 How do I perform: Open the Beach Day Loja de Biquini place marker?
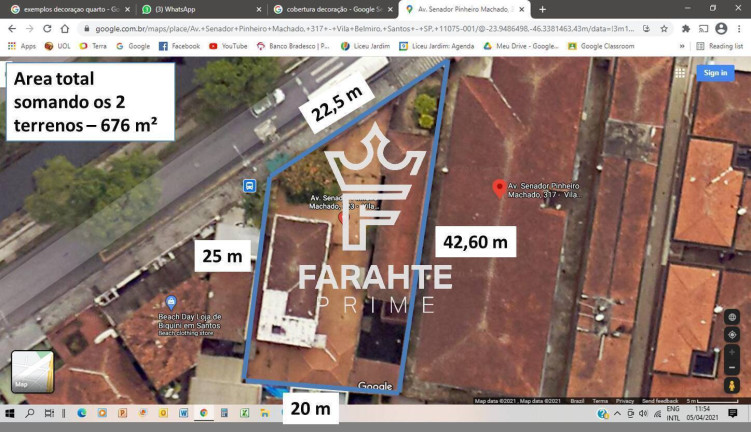(171, 302)
